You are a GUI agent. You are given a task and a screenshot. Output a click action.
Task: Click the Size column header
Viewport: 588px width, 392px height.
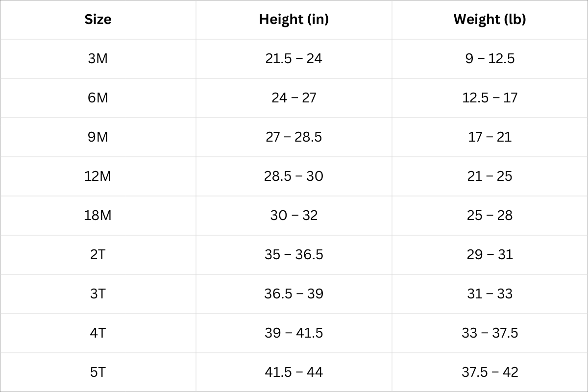(98, 20)
